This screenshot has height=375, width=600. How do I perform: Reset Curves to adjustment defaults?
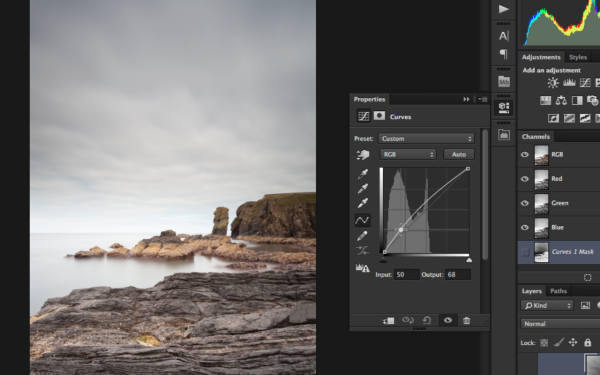[427, 320]
